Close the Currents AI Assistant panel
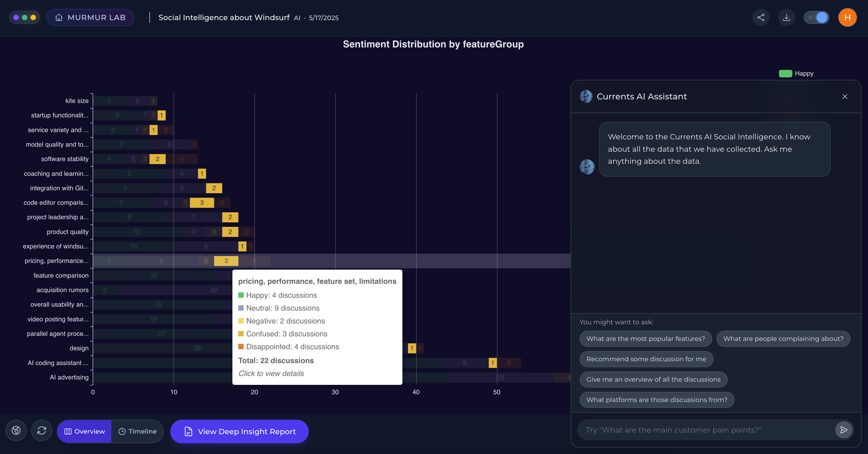868x454 pixels. (x=845, y=96)
